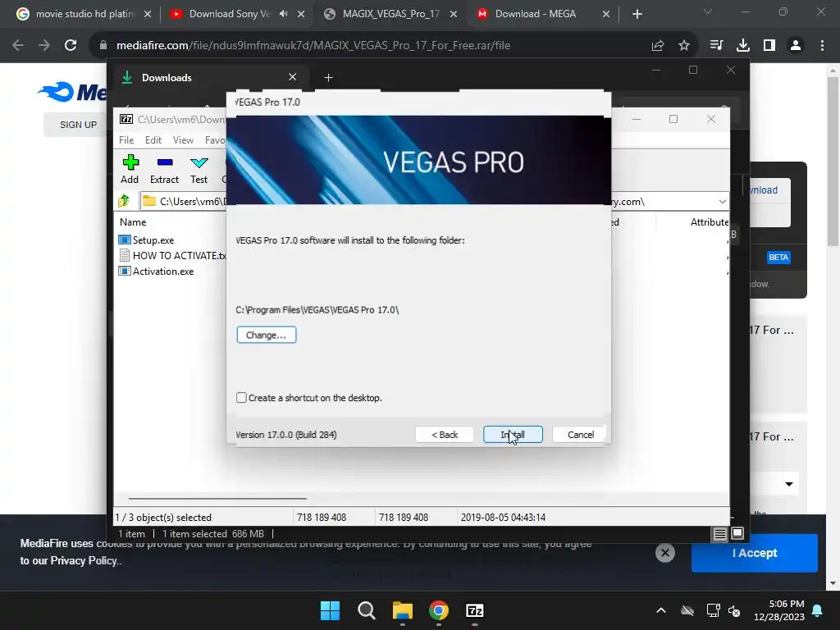Show hidden system tray icons
The image size is (840, 630).
[x=661, y=610]
